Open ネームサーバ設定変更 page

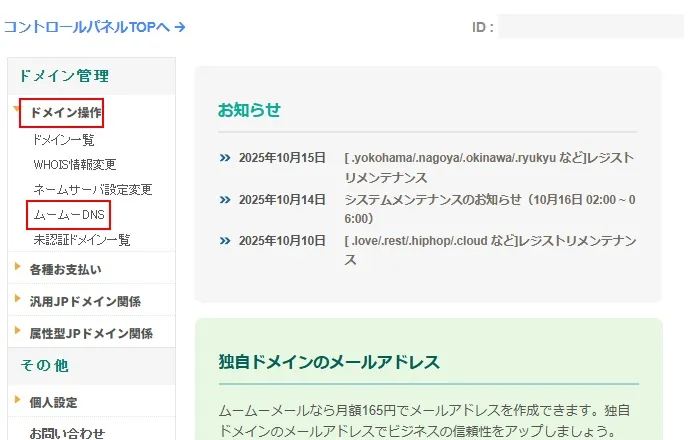click(92, 190)
